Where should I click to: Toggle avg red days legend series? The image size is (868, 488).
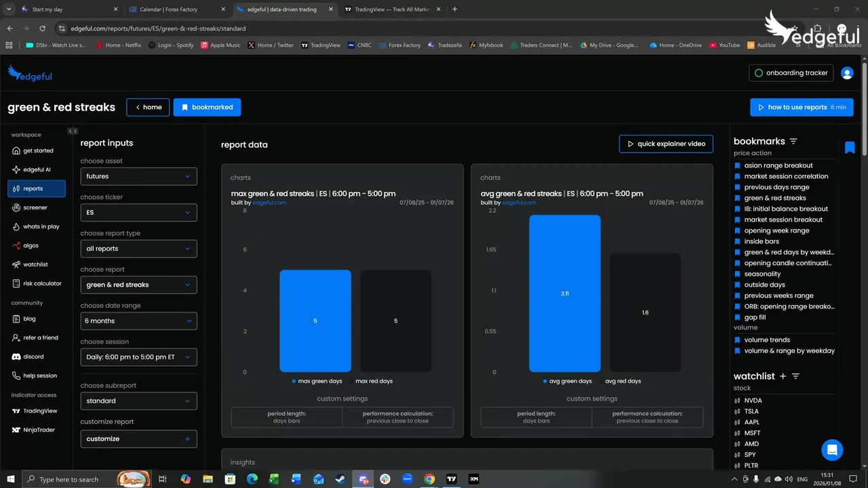click(x=619, y=381)
